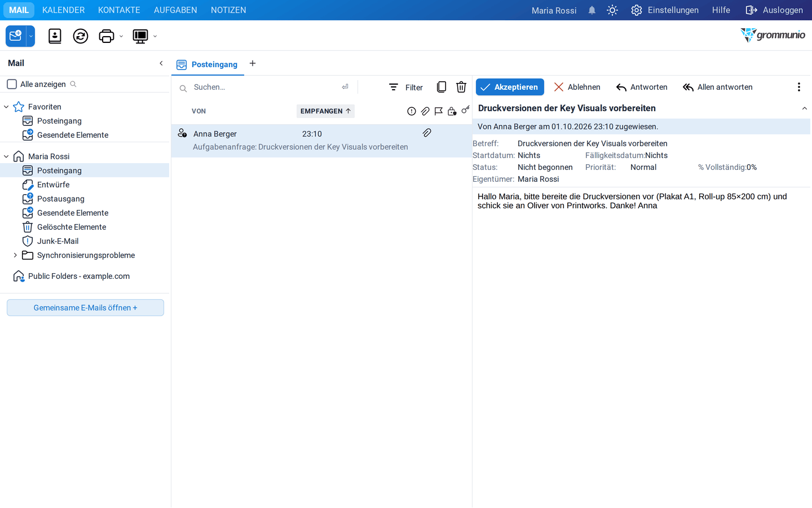The image size is (812, 508).
Task: Click the Akzeptieren button
Action: tap(510, 87)
